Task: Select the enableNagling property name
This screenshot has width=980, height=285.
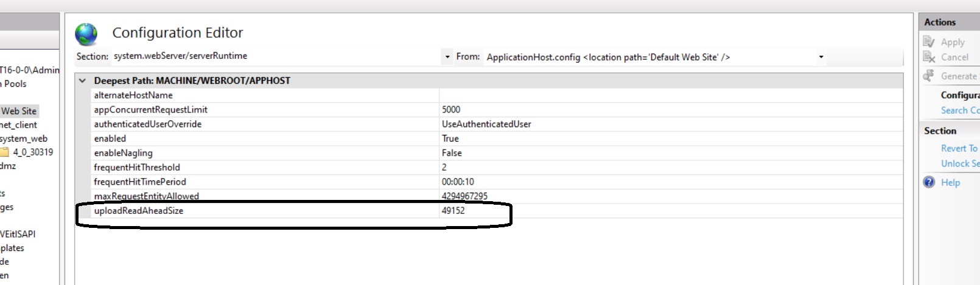Action: tap(123, 153)
